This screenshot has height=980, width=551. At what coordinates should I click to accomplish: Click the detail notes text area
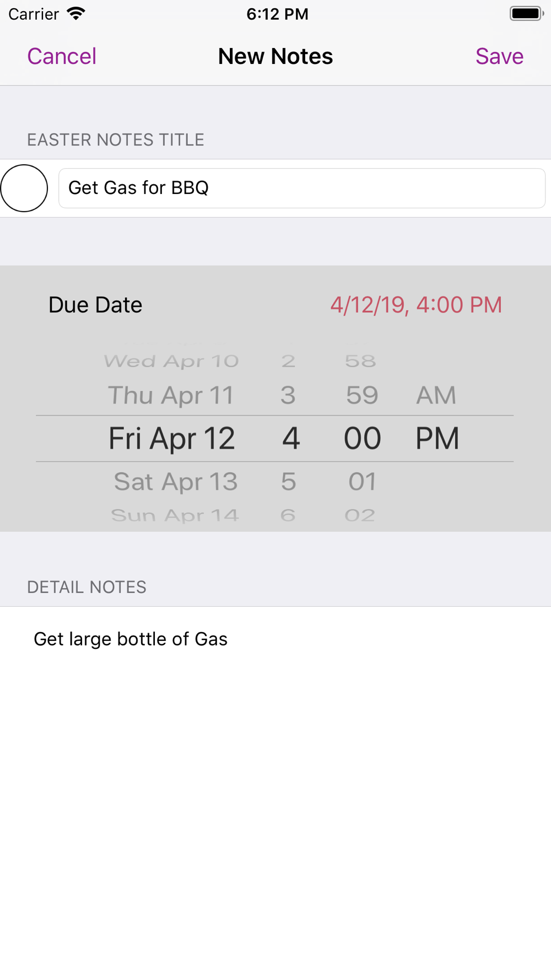pyautogui.click(x=275, y=717)
